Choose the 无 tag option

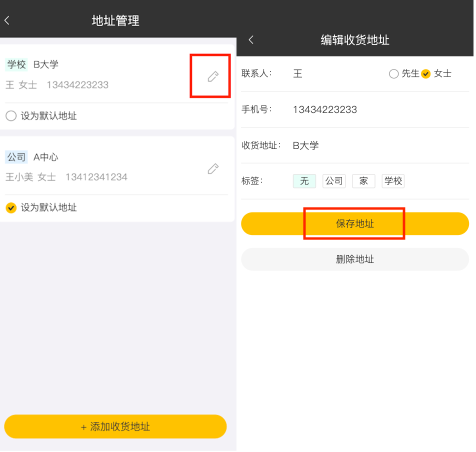pyautogui.click(x=304, y=181)
